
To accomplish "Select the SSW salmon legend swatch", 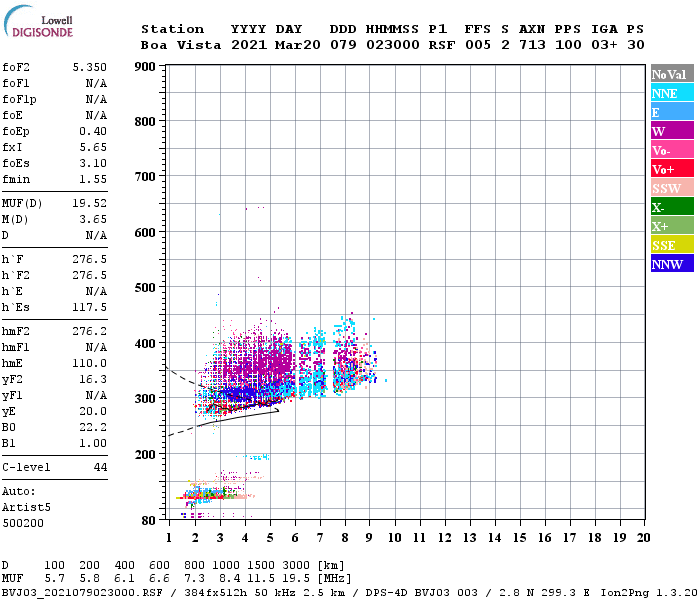I will tap(672, 188).
